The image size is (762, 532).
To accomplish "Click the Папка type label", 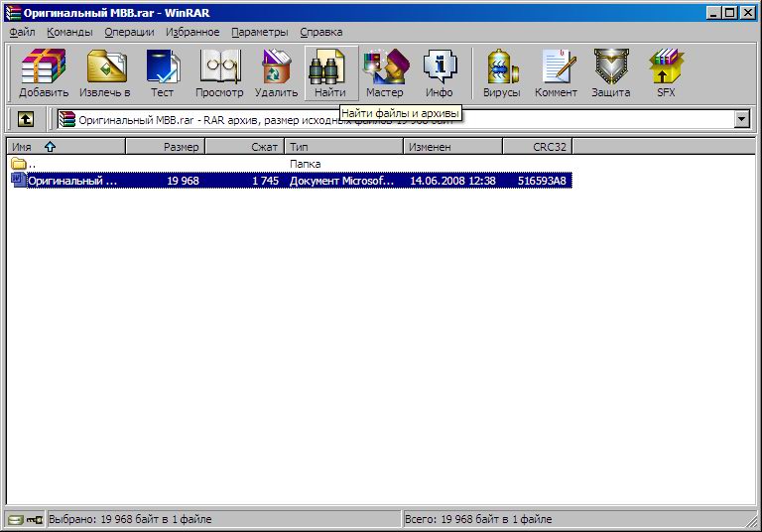I will coord(306,164).
